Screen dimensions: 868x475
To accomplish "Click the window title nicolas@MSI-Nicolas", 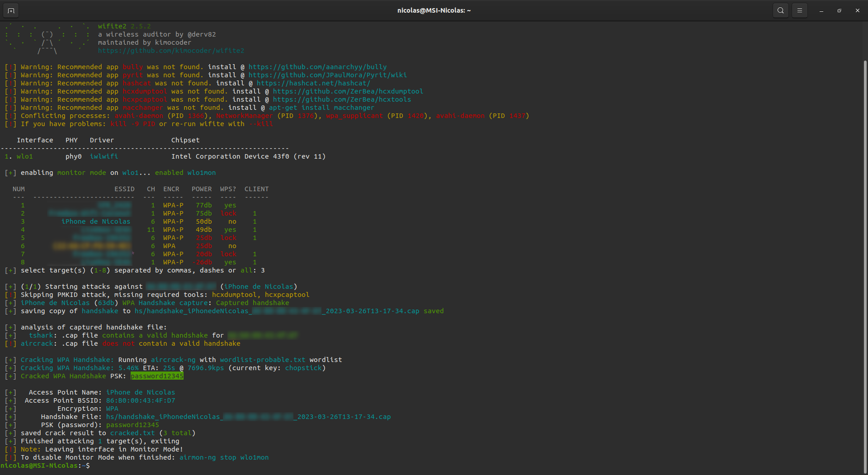I will (x=434, y=10).
